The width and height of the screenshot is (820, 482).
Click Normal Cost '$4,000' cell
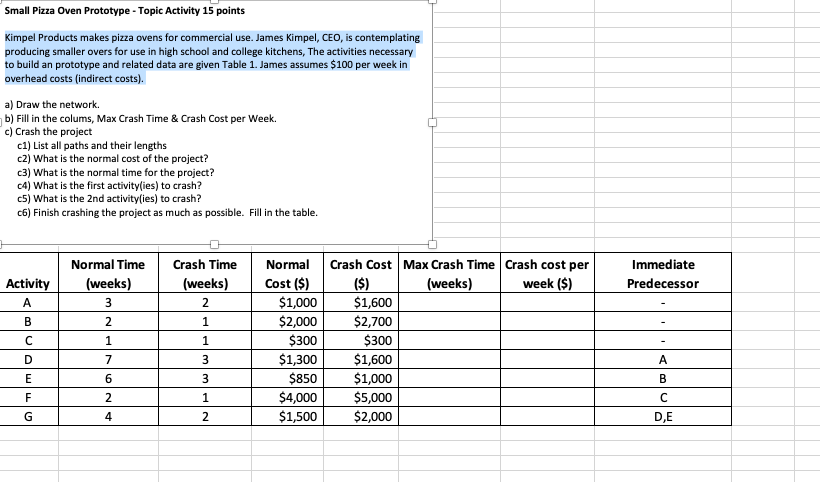[x=288, y=397]
